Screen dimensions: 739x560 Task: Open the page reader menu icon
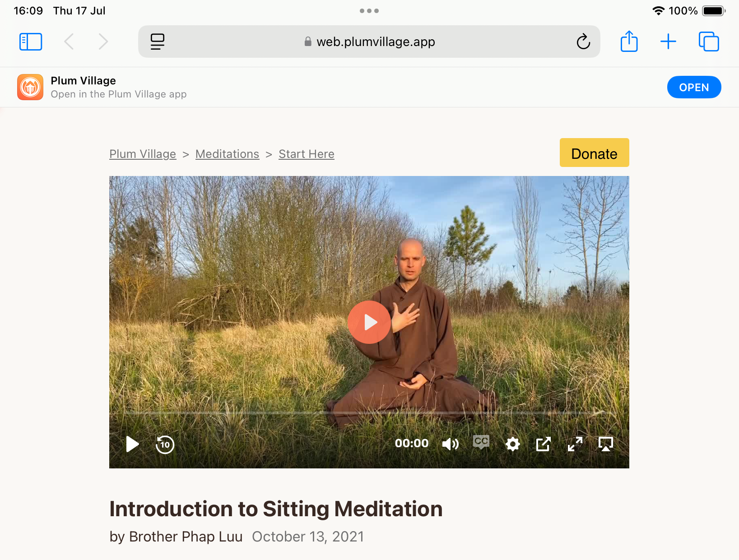(158, 42)
